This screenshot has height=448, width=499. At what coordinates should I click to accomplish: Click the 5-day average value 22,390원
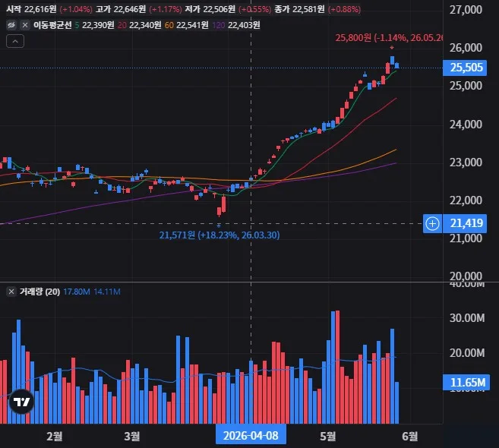[x=98, y=25]
